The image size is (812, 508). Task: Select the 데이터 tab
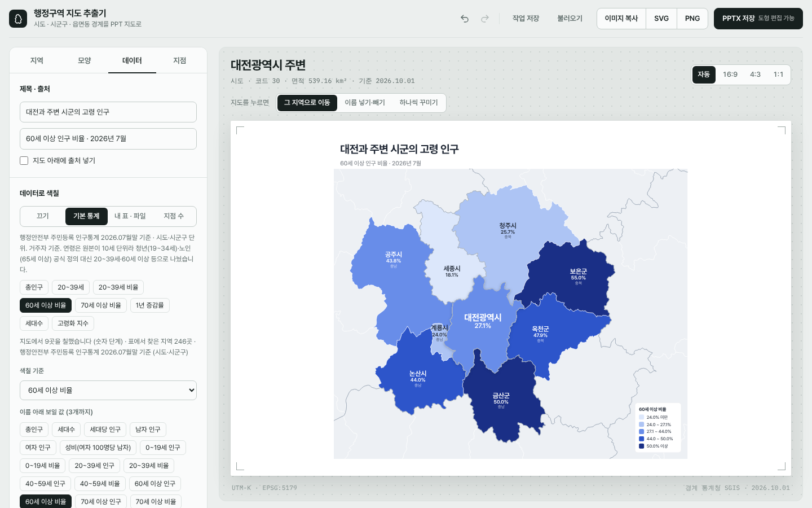tap(132, 60)
